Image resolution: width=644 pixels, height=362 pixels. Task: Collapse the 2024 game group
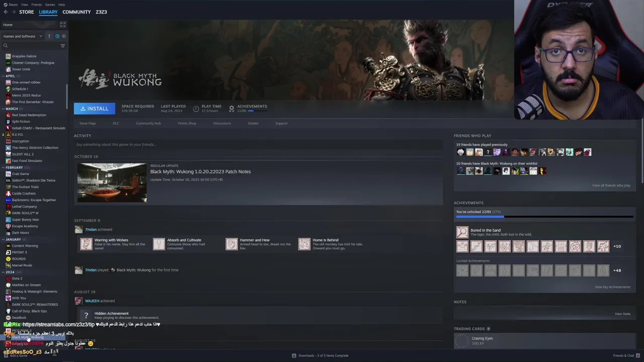pos(10,272)
